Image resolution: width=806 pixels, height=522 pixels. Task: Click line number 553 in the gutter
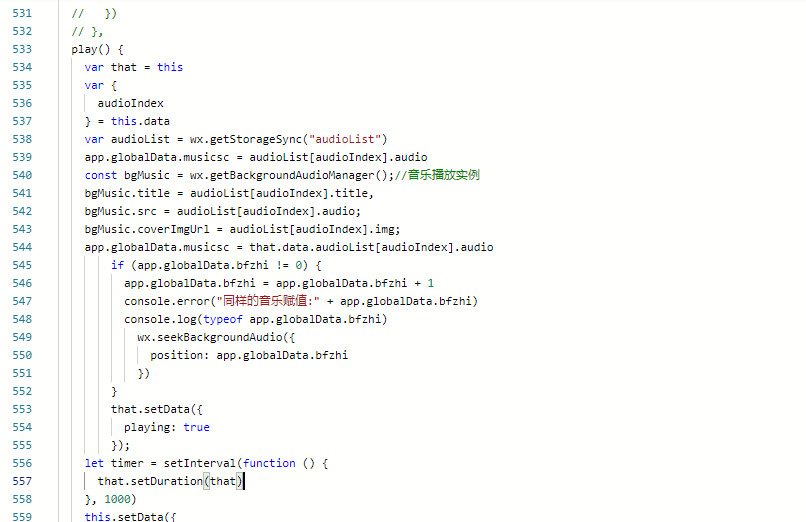click(x=22, y=408)
